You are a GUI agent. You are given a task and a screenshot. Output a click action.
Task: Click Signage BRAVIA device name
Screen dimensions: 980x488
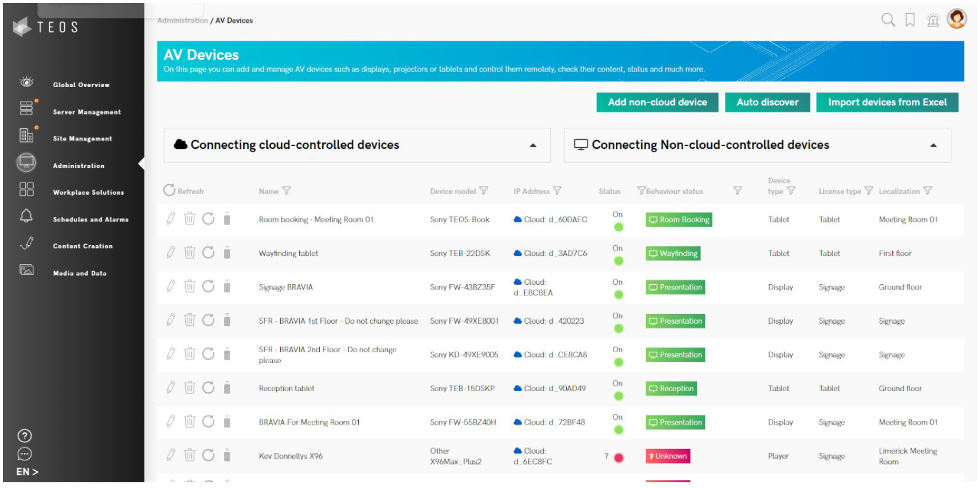click(x=285, y=287)
